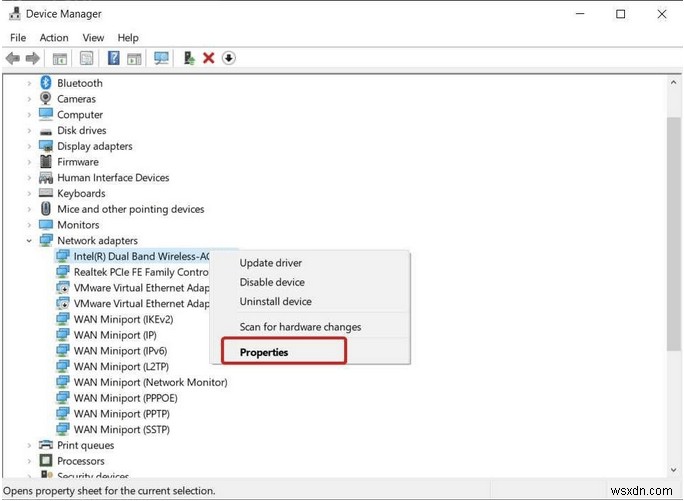Select Properties in the context menu
The height and width of the screenshot is (501, 684).
(310, 352)
